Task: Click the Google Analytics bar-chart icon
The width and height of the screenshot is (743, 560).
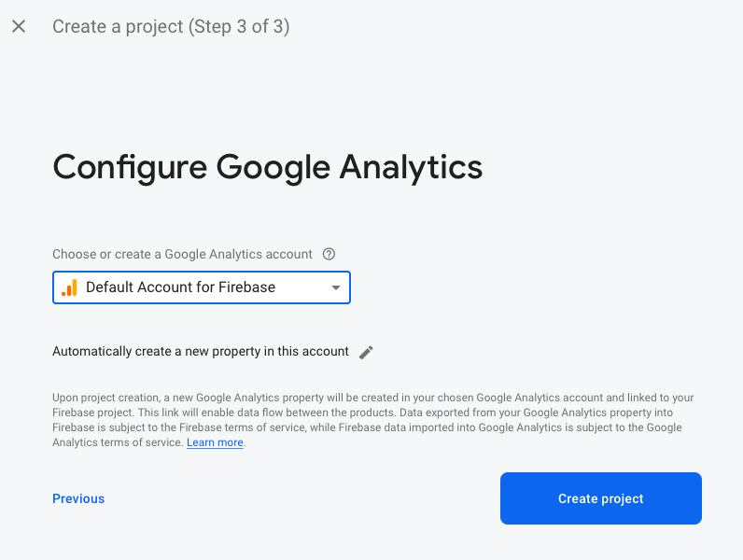Action: [x=69, y=287]
